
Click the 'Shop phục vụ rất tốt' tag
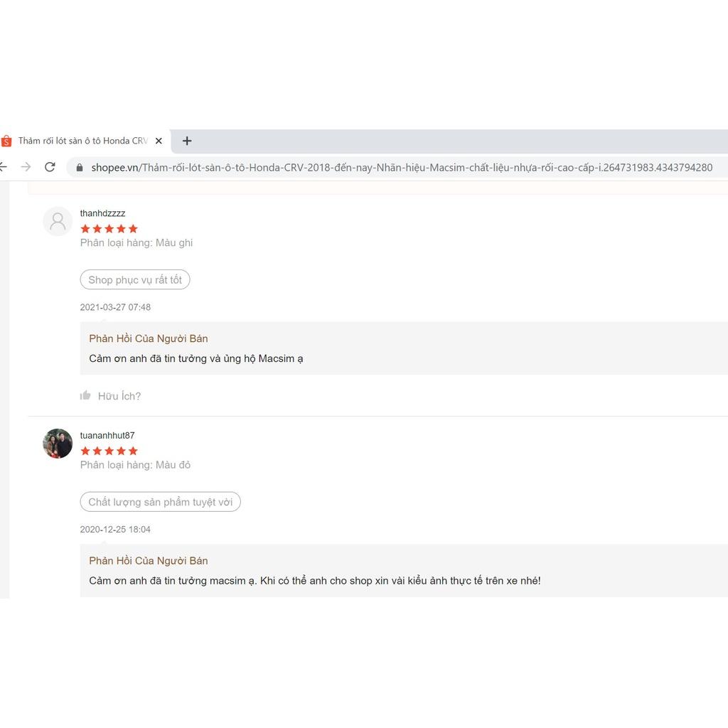(x=135, y=280)
